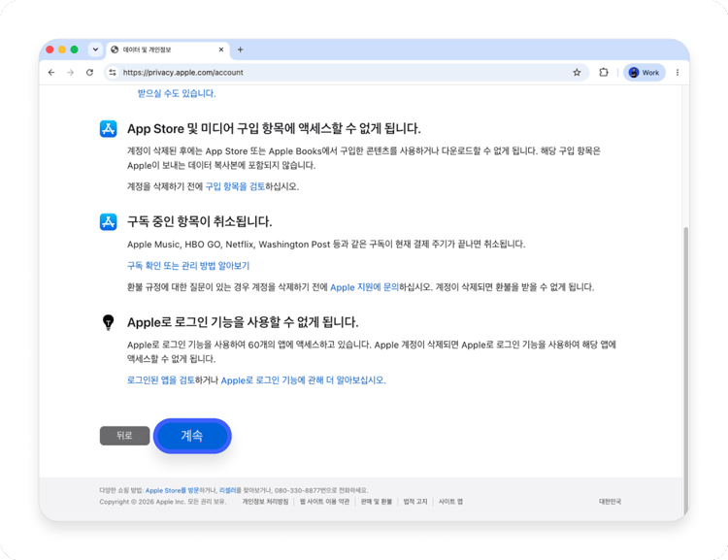The width and height of the screenshot is (728, 560).
Task: Click App Store icon beside 구독 중인 항목 heading
Action: 108,222
